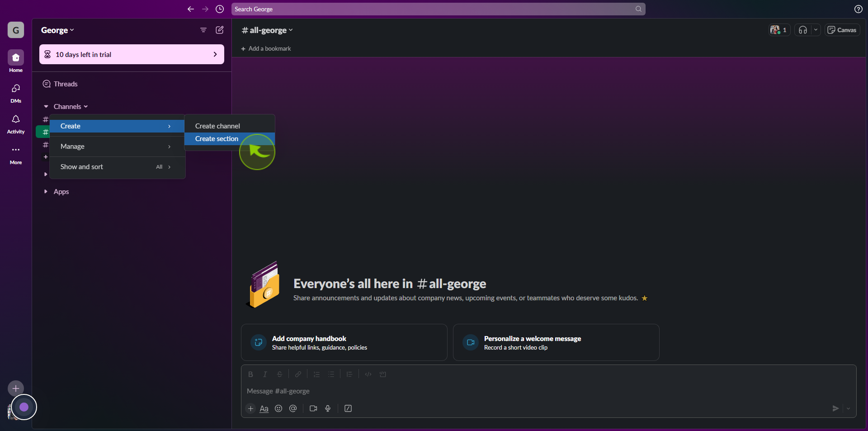Viewport: 868px width, 431px height.
Task: Choose Create section
Action: 230,139
